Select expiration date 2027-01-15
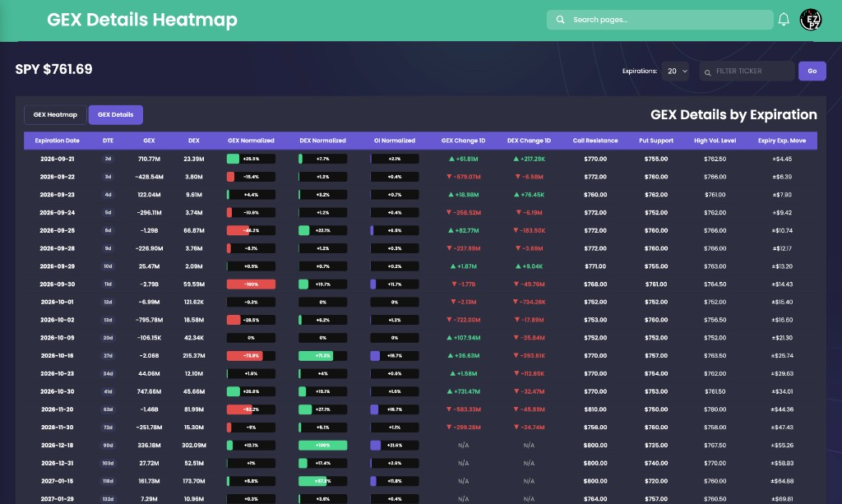842x504 pixels. [x=57, y=481]
